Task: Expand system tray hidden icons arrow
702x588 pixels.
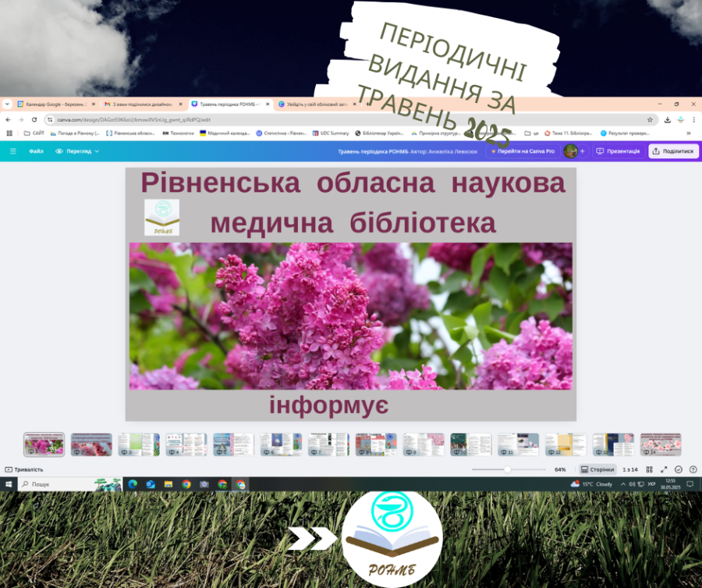Action: tap(622, 484)
